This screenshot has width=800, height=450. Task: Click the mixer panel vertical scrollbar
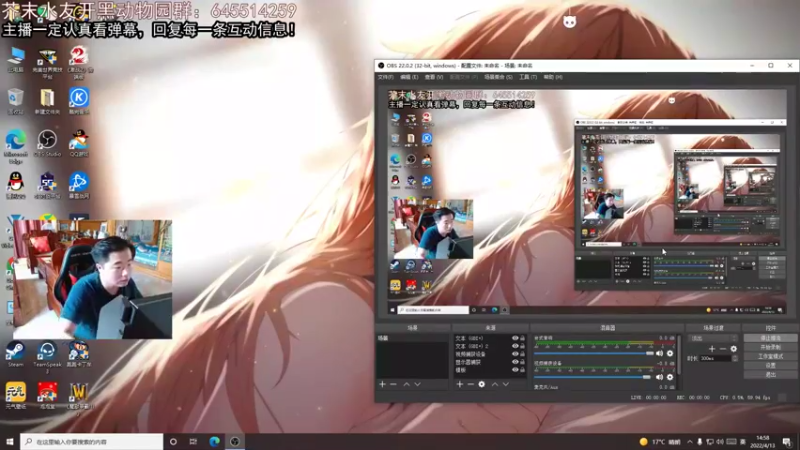679,355
